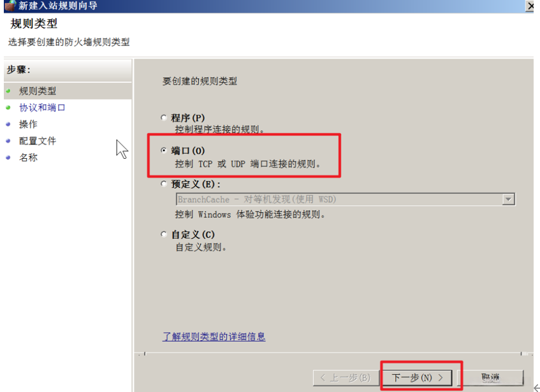Click the blue bullet beside 操作 step
This screenshot has width=540, height=392.
pyautogui.click(x=8, y=124)
